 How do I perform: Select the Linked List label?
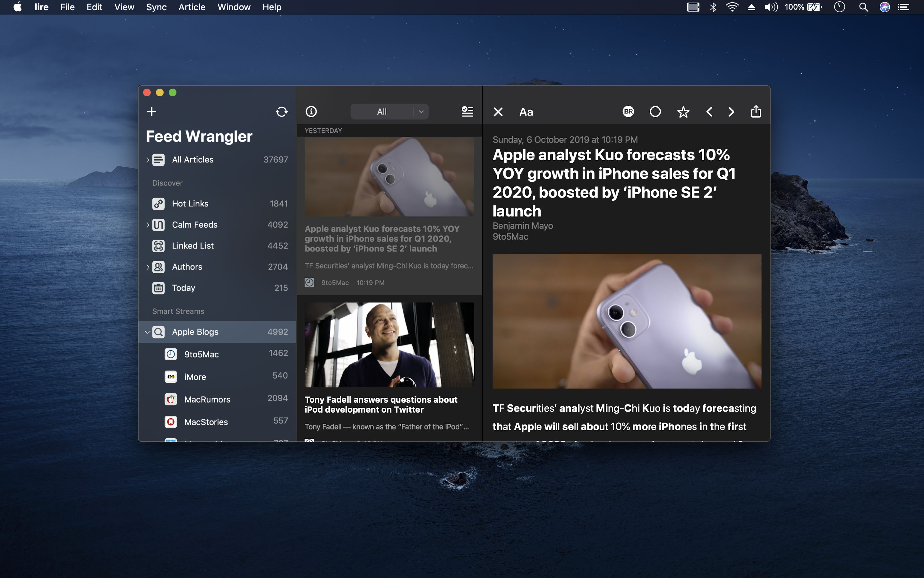[x=193, y=246]
